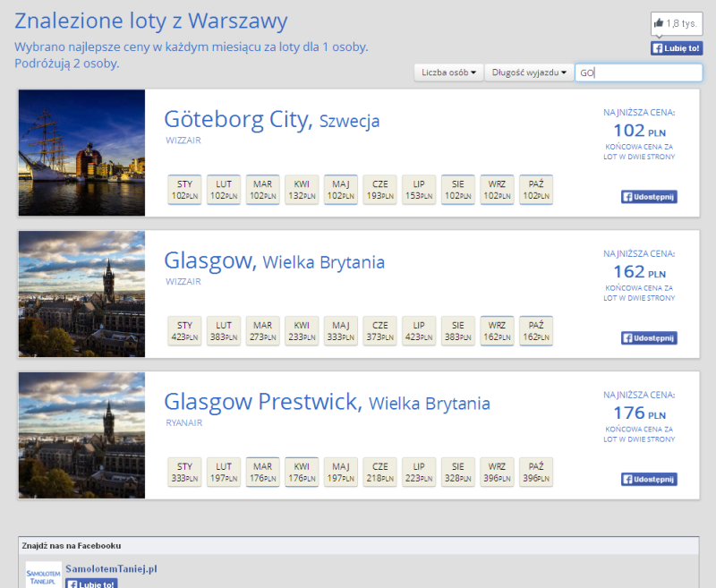
Task: Click the 176 PLN lowest price for Prestwick
Action: tap(639, 413)
